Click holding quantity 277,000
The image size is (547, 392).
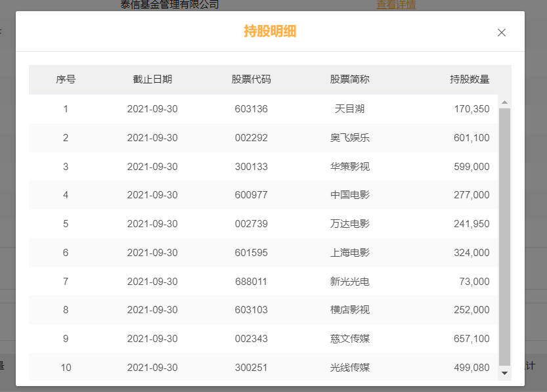(471, 195)
